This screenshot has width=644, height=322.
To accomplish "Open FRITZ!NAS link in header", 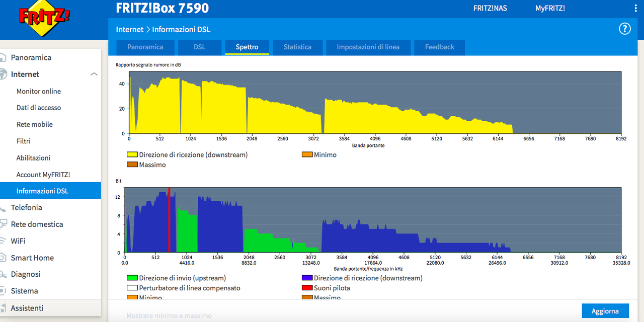I will [491, 9].
